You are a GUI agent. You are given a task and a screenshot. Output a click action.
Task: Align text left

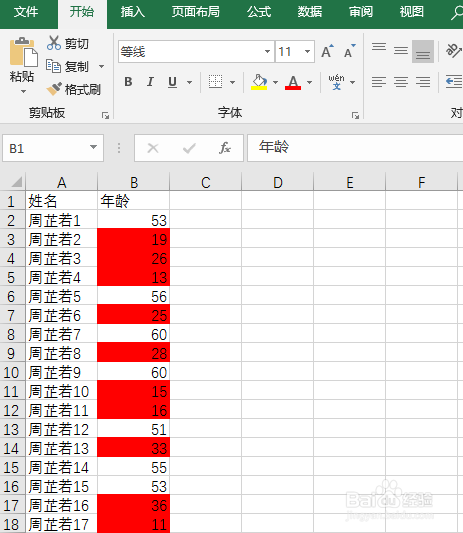point(379,82)
